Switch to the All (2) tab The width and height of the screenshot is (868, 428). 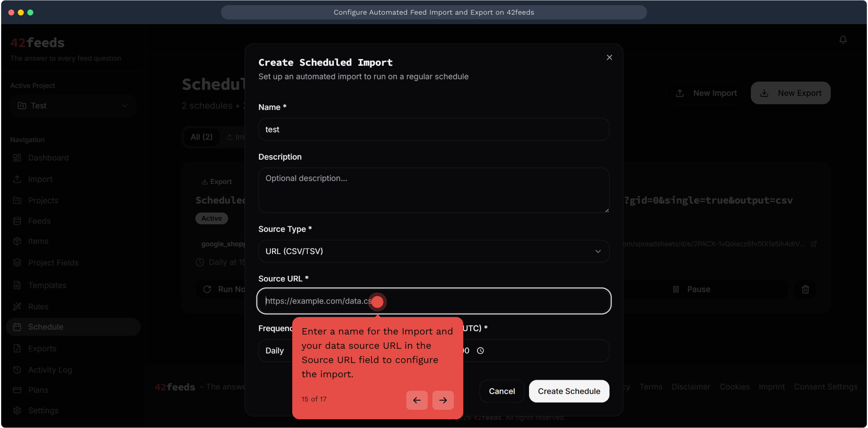coord(202,137)
